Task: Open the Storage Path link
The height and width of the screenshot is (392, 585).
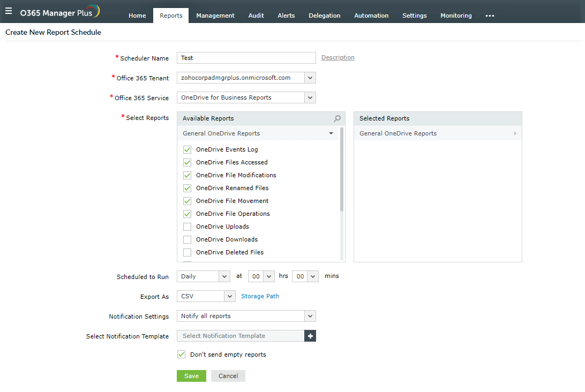Action: pos(260,296)
